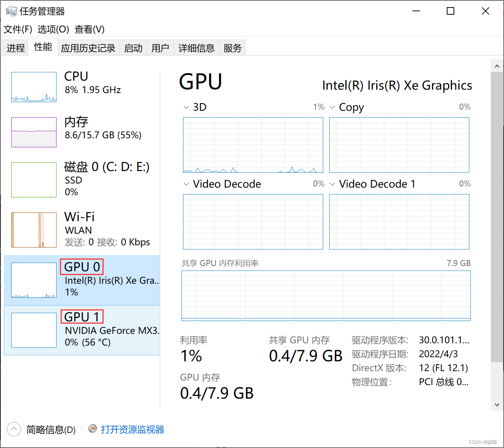
Task: Click the Resource Monitor icon
Action: [93, 429]
